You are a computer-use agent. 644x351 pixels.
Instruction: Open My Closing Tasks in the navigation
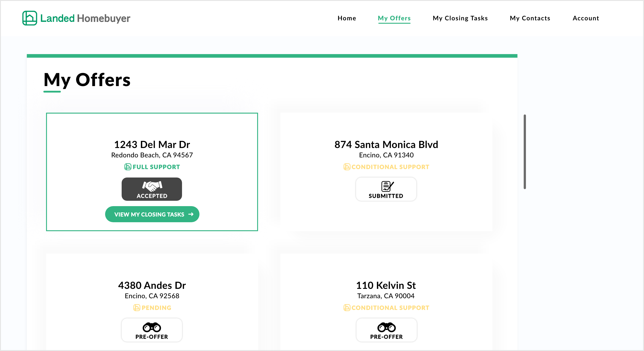(460, 18)
